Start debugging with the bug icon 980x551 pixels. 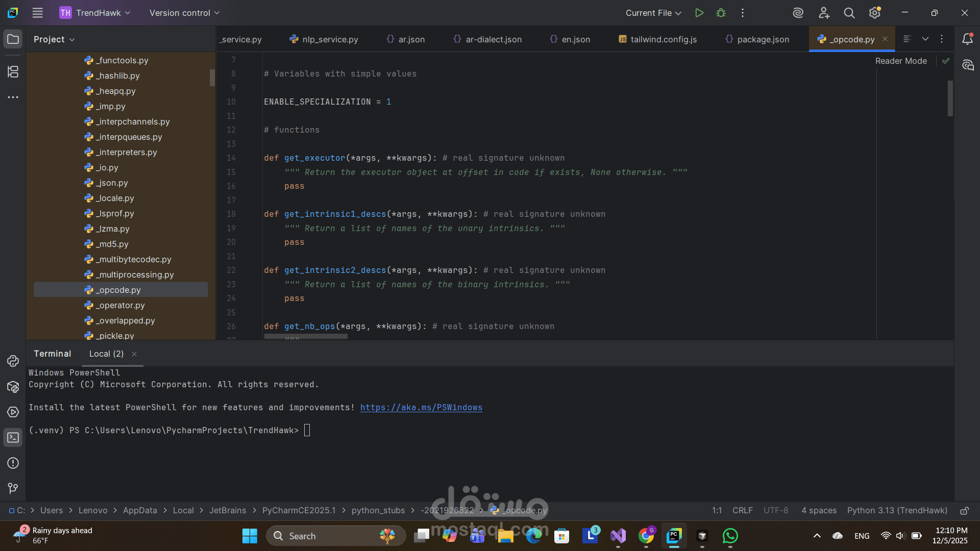721,13
